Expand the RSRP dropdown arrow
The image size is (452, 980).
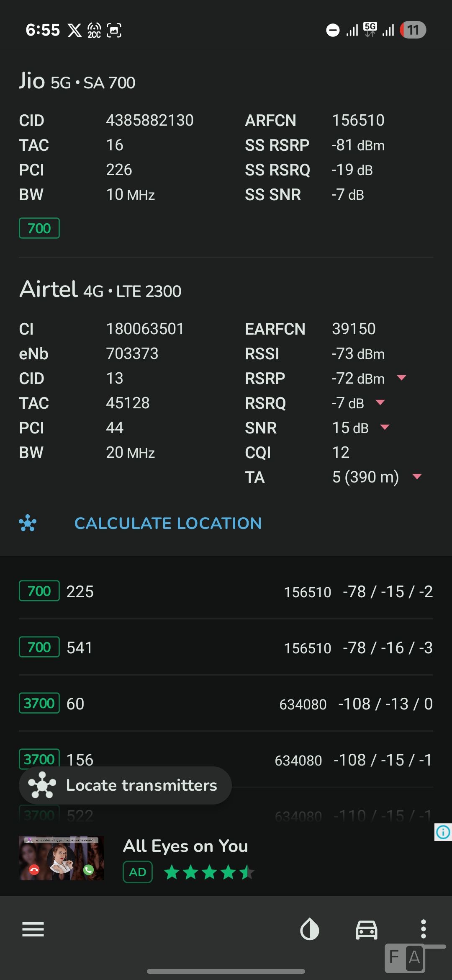[401, 378]
